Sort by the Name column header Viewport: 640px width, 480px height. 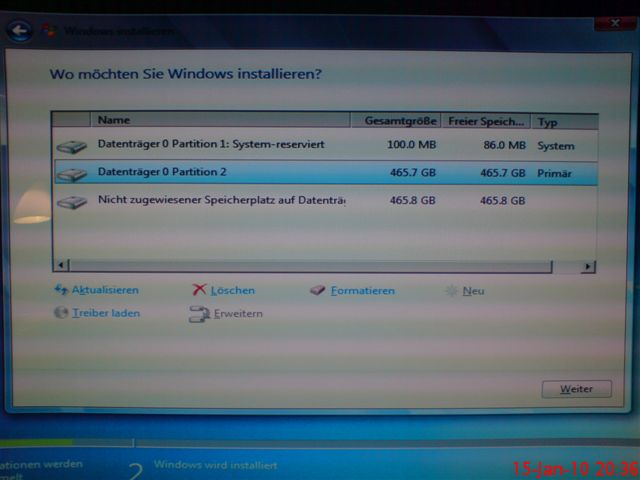220,120
